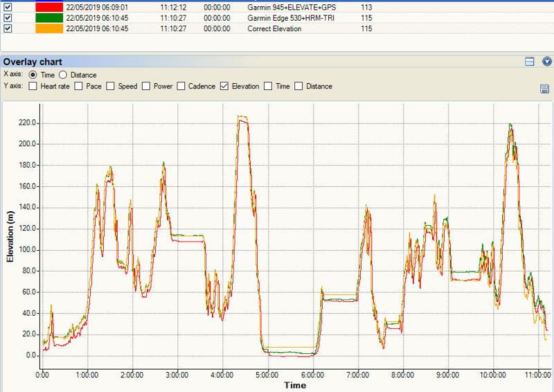Screen dimensions: 554x392
Task: Disable Elevation on Y axis
Action: tap(224, 87)
